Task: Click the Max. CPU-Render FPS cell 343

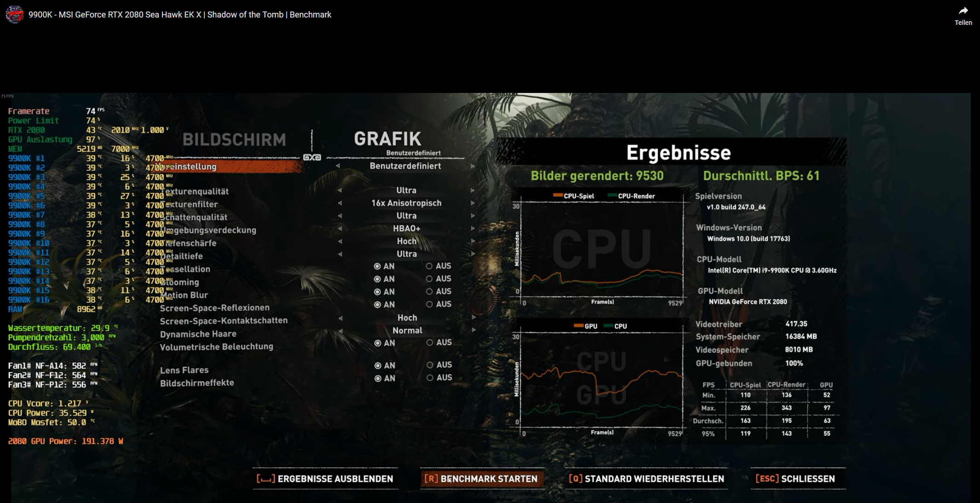Action: pos(787,408)
